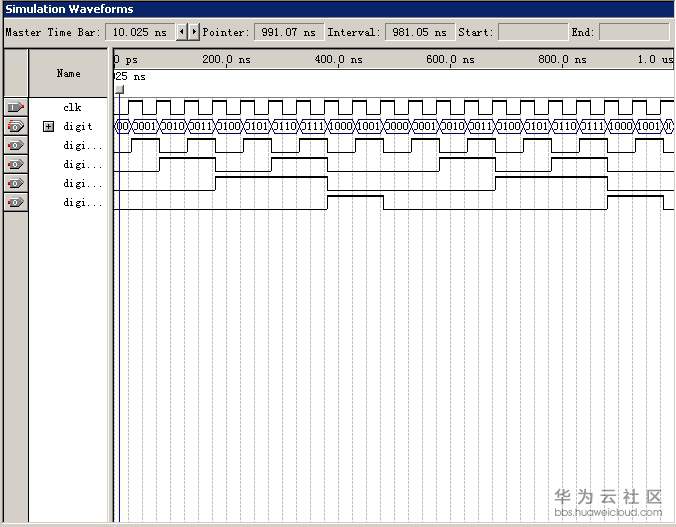The width and height of the screenshot is (676, 527).
Task: Click the End time field
Action: [634, 32]
